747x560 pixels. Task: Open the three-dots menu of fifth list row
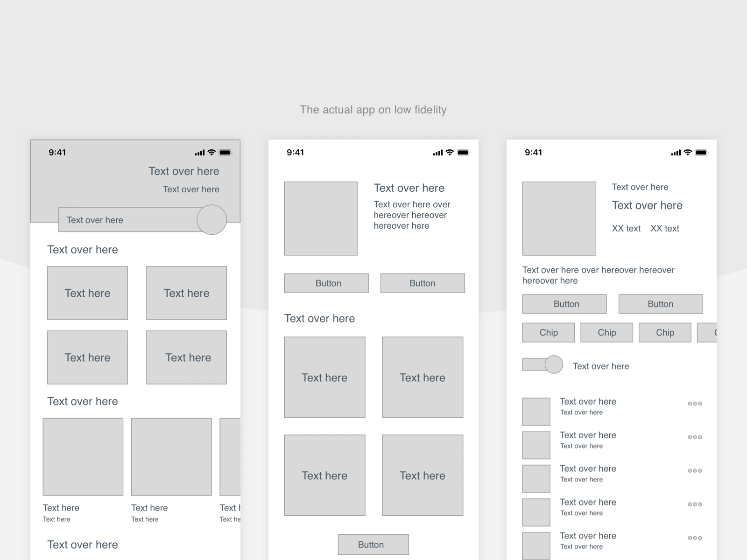pyautogui.click(x=695, y=538)
